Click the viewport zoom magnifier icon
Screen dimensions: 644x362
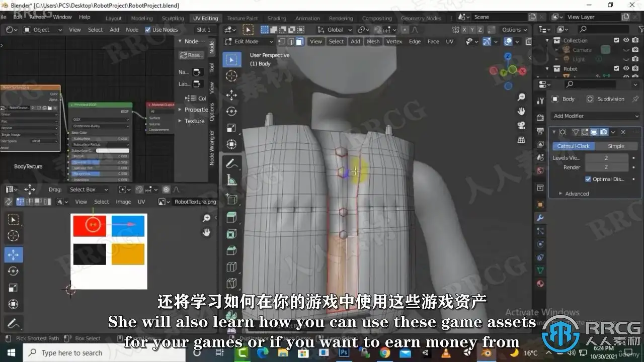pyautogui.click(x=521, y=97)
